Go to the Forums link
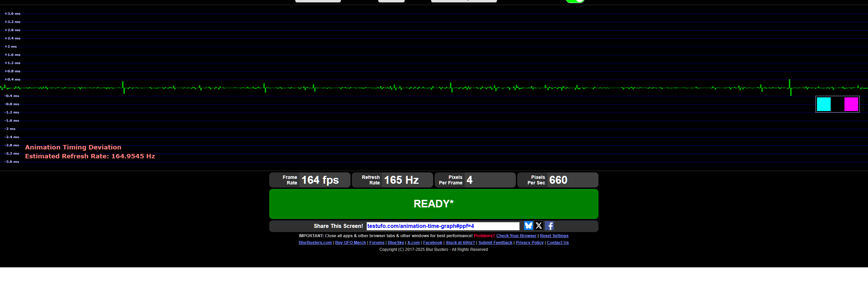Screen dimensions: 868x291 [377, 243]
